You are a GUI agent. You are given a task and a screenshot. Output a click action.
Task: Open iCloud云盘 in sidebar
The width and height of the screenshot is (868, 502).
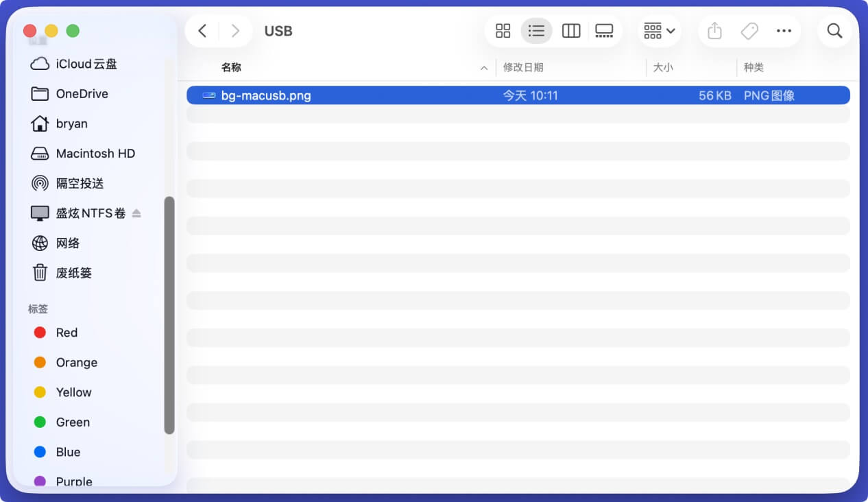[x=86, y=64]
